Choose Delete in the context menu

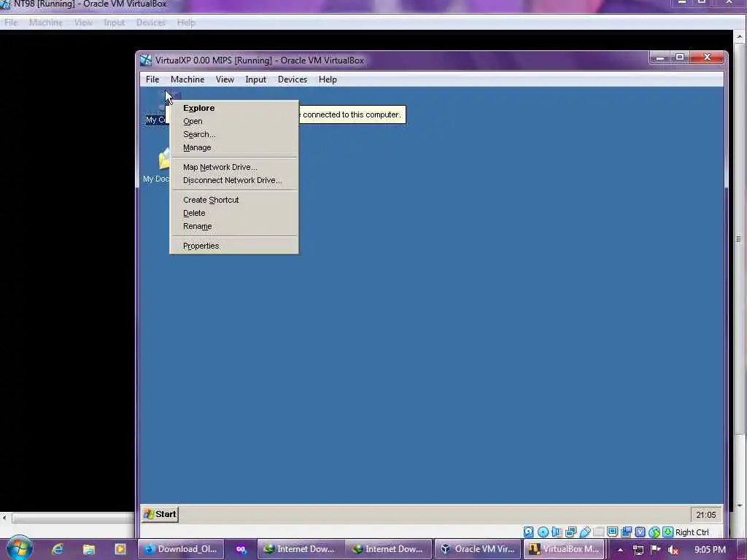[234, 214]
